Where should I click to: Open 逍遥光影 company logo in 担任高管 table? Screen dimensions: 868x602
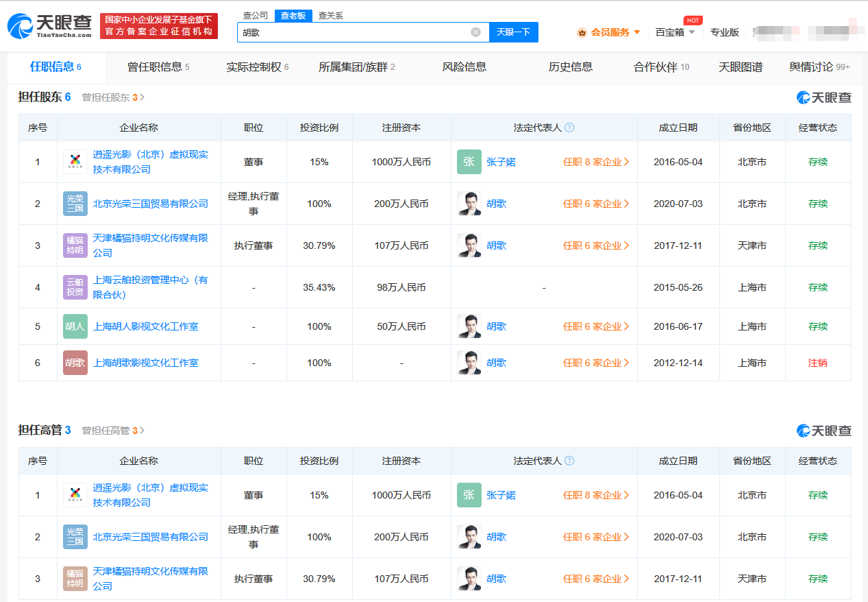tap(75, 495)
